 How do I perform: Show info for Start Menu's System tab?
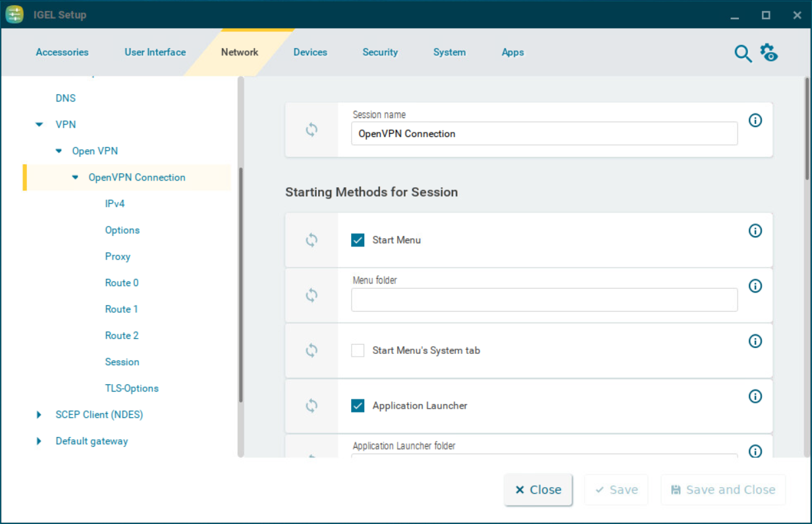(755, 341)
